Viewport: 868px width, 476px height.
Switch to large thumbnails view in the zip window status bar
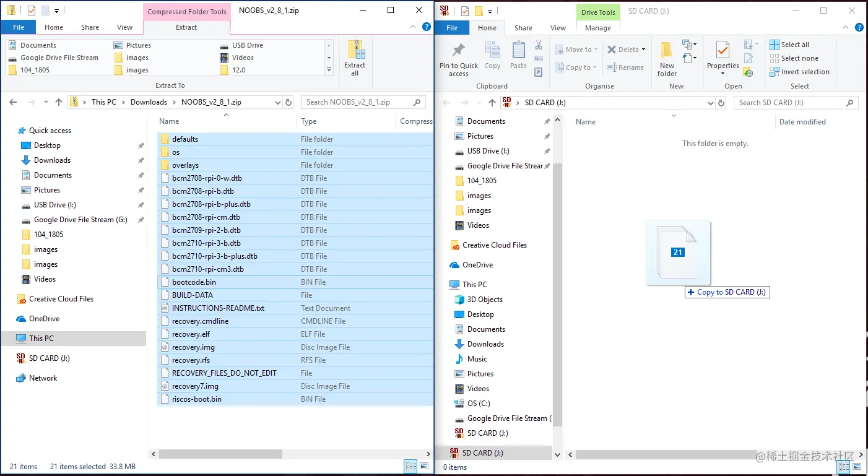(x=424, y=466)
